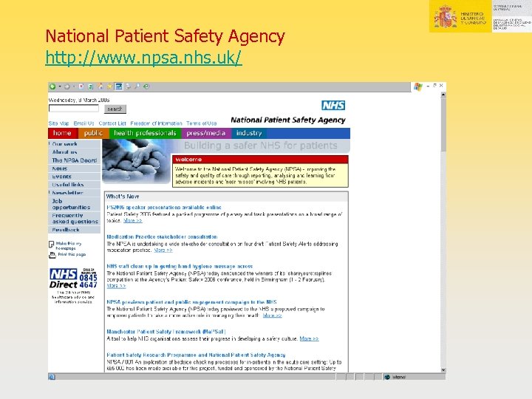Open the Terms of Use link
This screenshot has width=532, height=399.
pyautogui.click(x=202, y=123)
